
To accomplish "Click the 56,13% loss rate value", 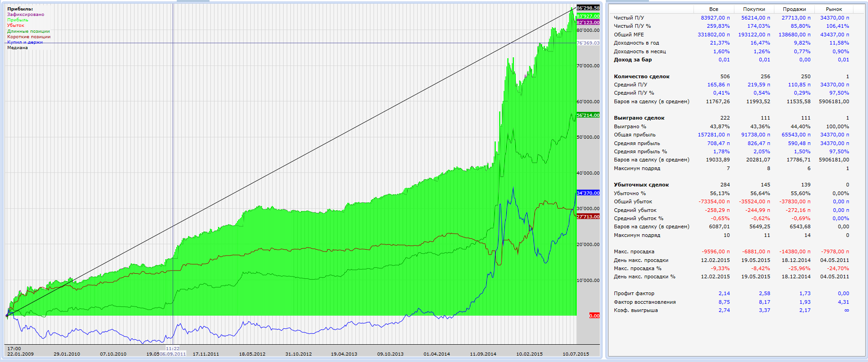I will pyautogui.click(x=720, y=193).
